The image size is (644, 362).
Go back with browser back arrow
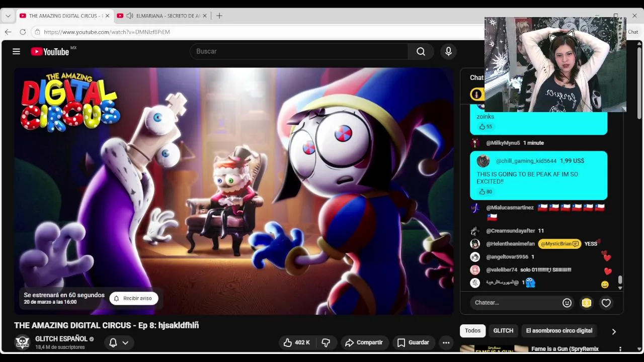point(8,32)
